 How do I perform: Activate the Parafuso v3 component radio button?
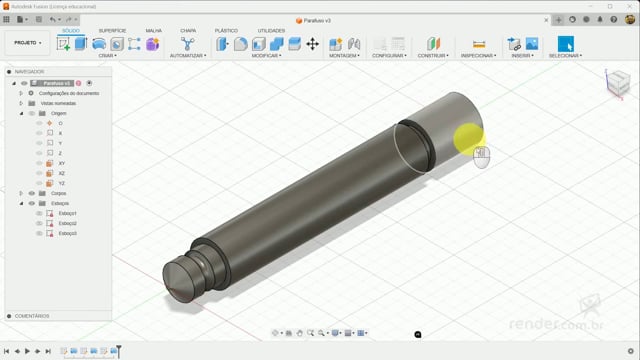tap(89, 83)
